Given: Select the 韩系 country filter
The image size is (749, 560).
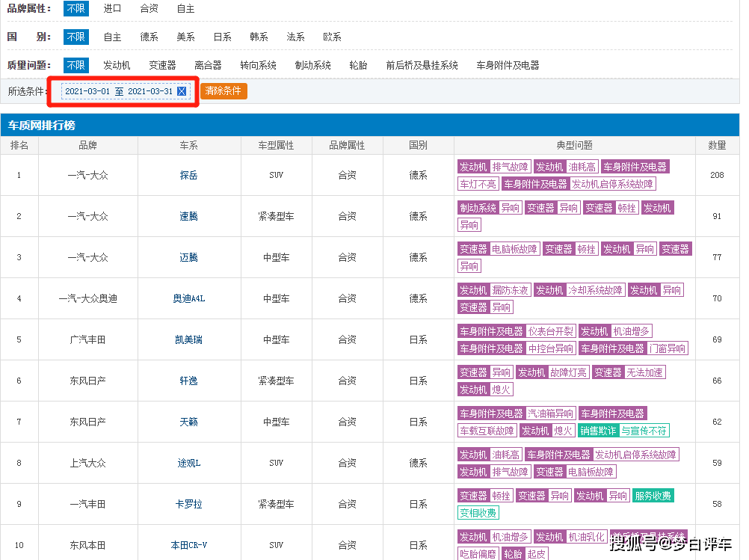Looking at the screenshot, I should point(258,37).
